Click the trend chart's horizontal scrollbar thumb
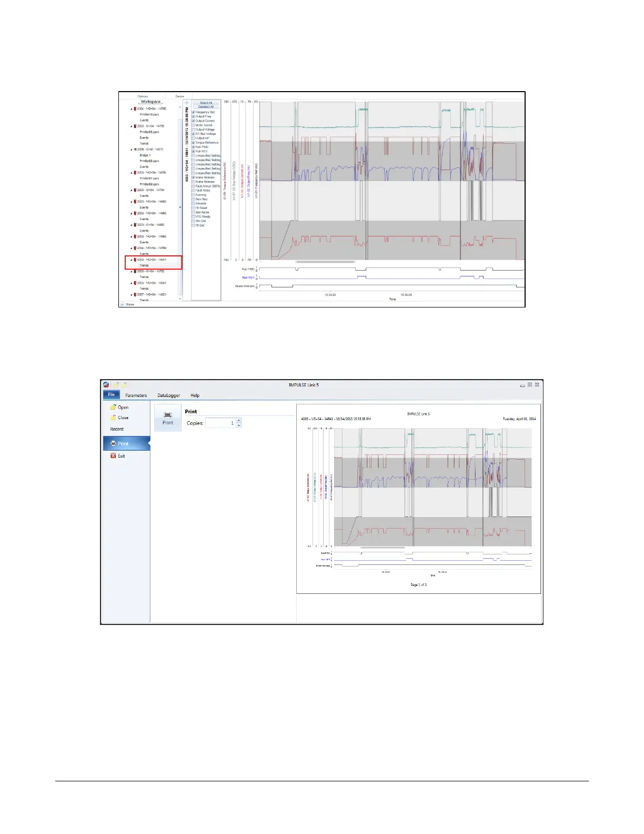The height and width of the screenshot is (834, 644). coord(325,262)
